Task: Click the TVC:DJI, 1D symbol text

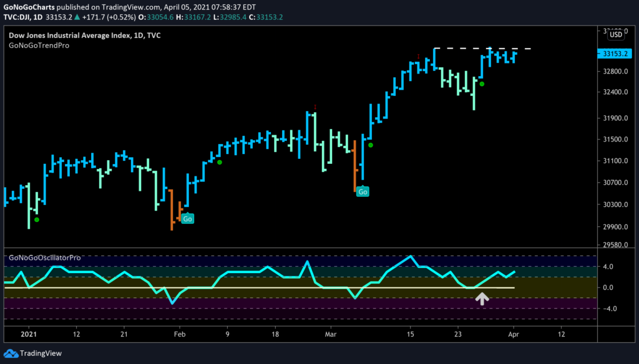Action: click(23, 17)
